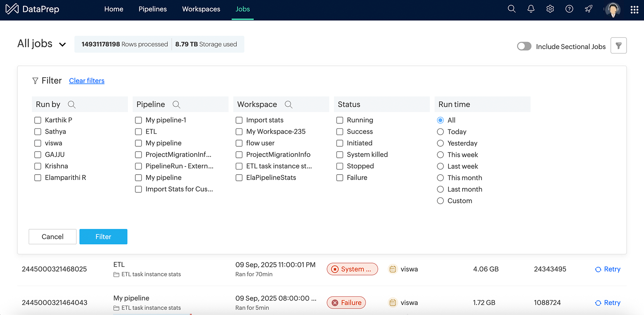Go to the Pipelines tab
The image size is (644, 315).
152,9
